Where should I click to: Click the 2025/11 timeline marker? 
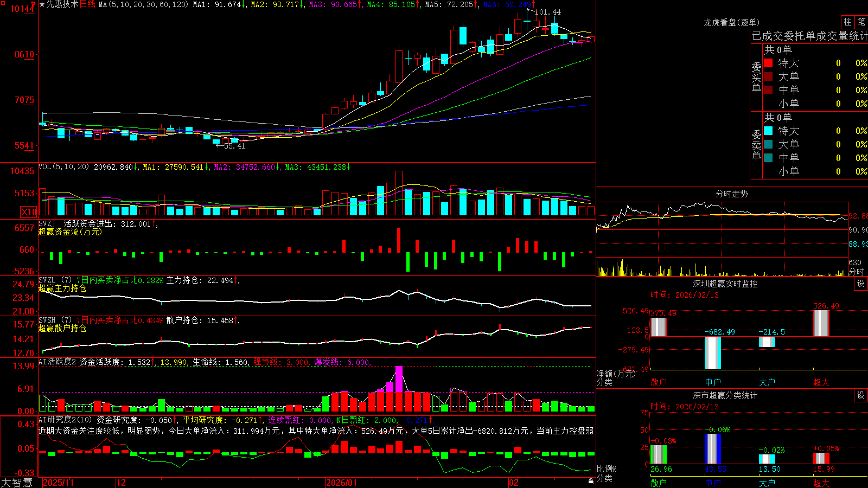point(58,483)
